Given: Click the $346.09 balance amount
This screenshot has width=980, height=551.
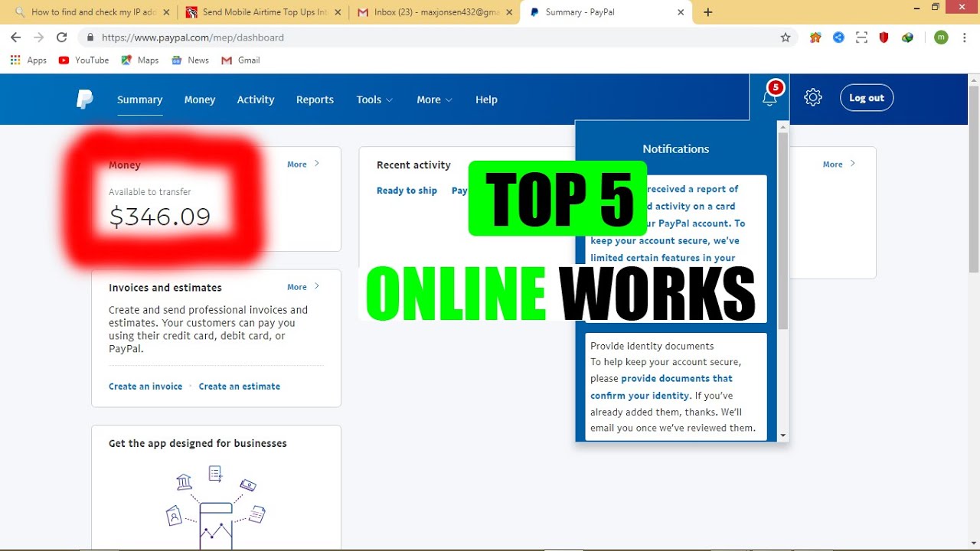Looking at the screenshot, I should [159, 217].
